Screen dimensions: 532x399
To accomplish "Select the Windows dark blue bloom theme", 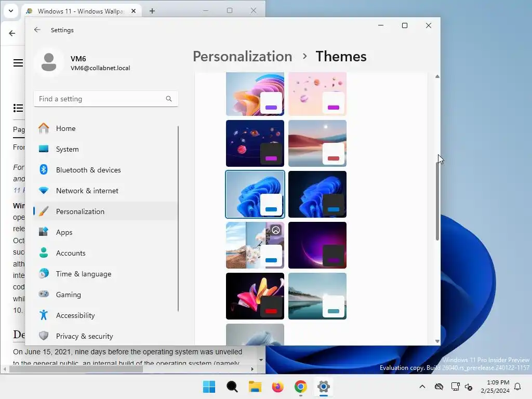I will coord(317,194).
